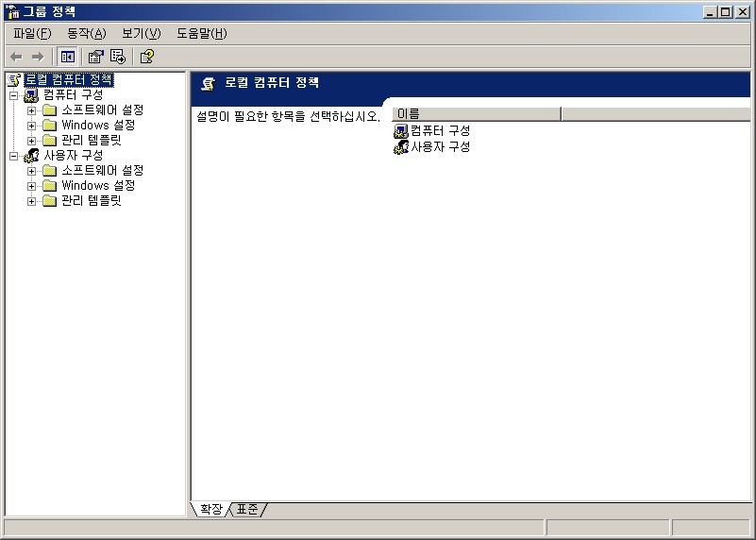This screenshot has width=756, height=540.
Task: Click the 컴퓨터 구성 icon in the right list
Action: pos(401,131)
